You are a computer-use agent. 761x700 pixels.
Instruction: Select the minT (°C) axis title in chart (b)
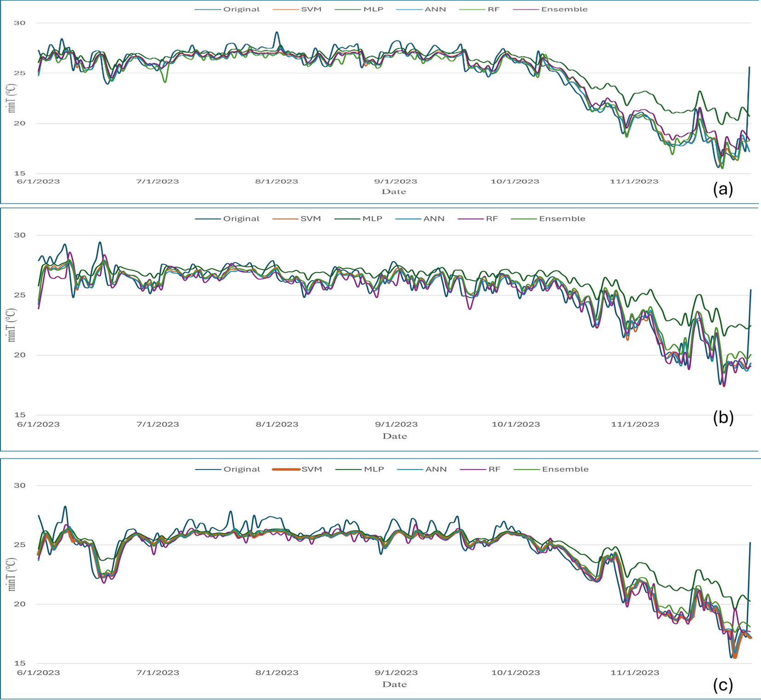point(12,325)
